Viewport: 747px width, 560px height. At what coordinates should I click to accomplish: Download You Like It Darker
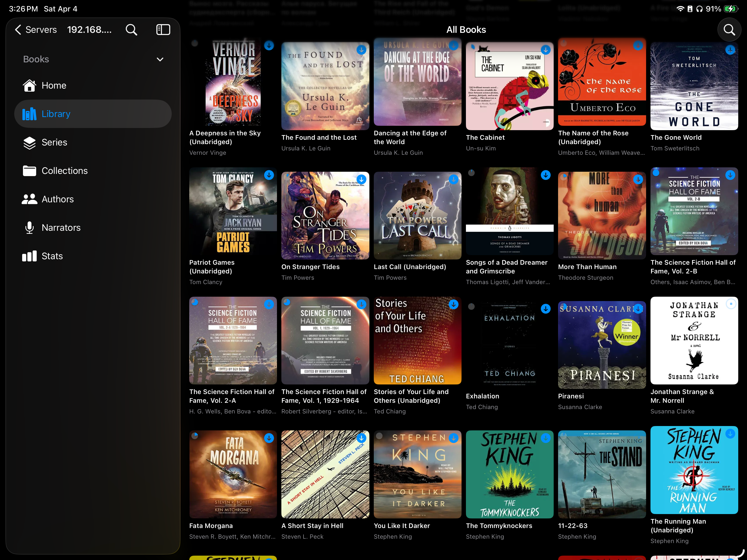click(x=454, y=438)
